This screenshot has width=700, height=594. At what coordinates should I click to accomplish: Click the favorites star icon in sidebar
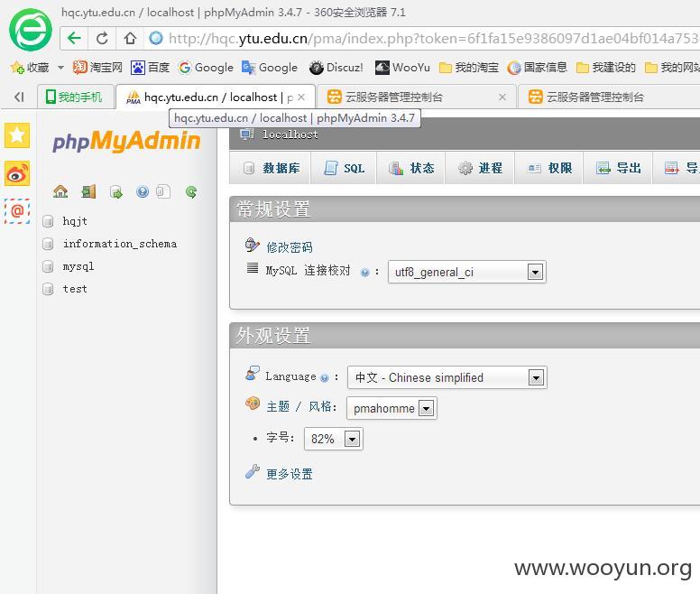point(17,135)
